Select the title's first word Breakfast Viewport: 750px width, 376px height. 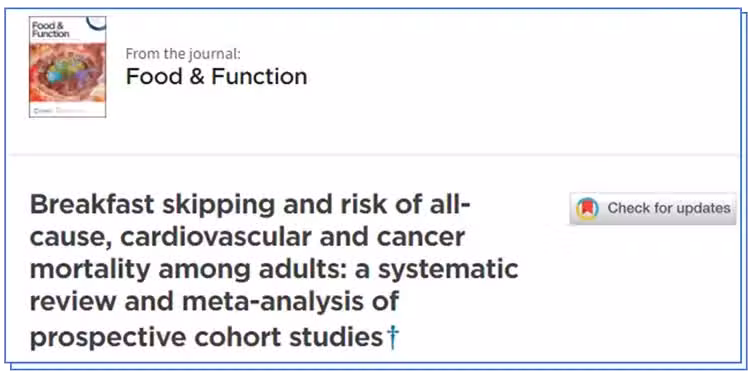[92, 205]
